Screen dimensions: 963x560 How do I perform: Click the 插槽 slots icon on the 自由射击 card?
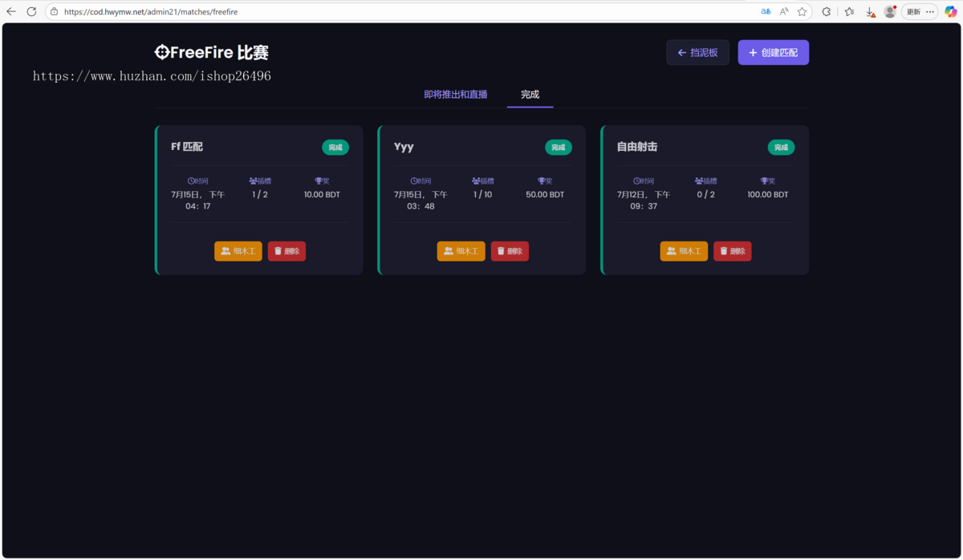pos(698,181)
